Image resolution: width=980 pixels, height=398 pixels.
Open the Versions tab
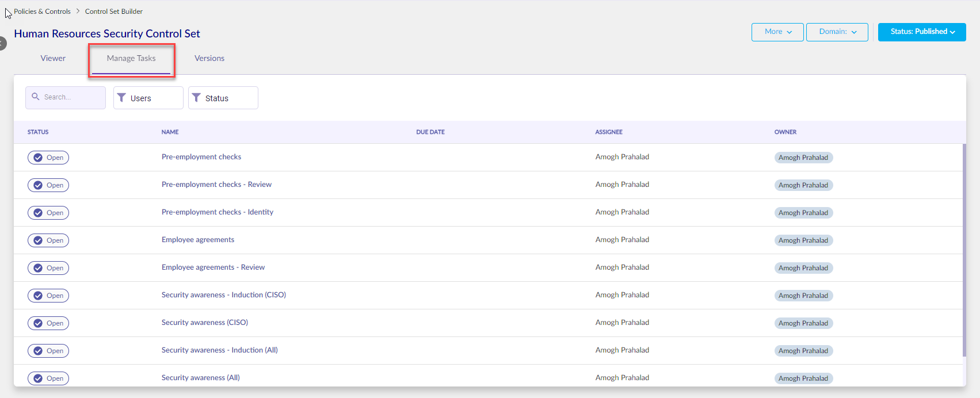[209, 58]
